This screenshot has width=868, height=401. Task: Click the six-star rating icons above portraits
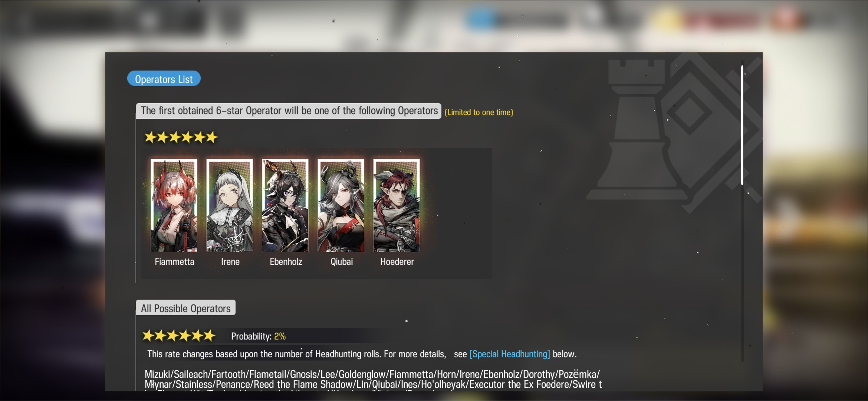181,137
